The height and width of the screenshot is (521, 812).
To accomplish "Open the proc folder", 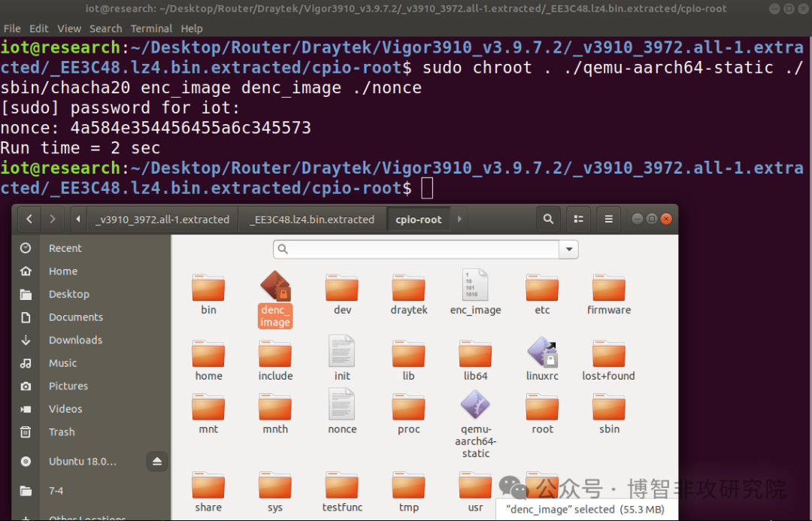I will pyautogui.click(x=408, y=407).
